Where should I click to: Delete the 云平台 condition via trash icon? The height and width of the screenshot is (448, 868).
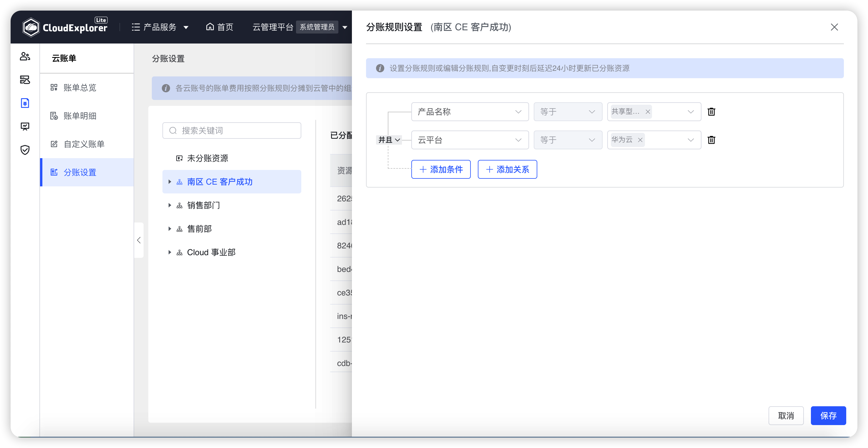(711, 140)
